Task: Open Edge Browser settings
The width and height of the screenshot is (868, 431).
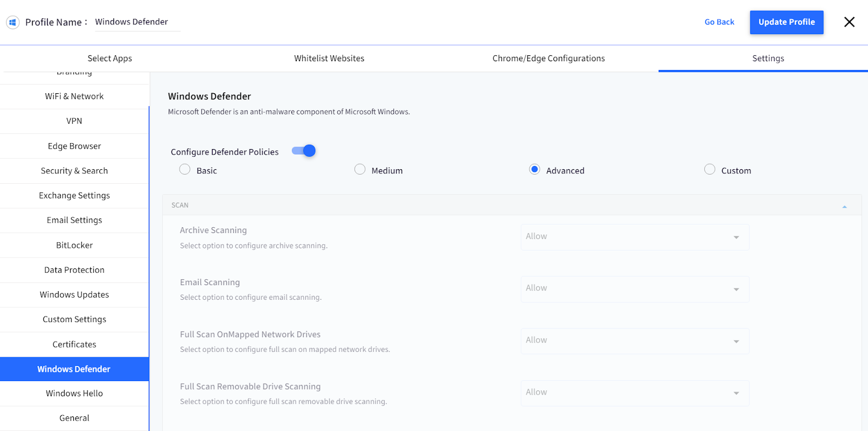Action: [74, 146]
